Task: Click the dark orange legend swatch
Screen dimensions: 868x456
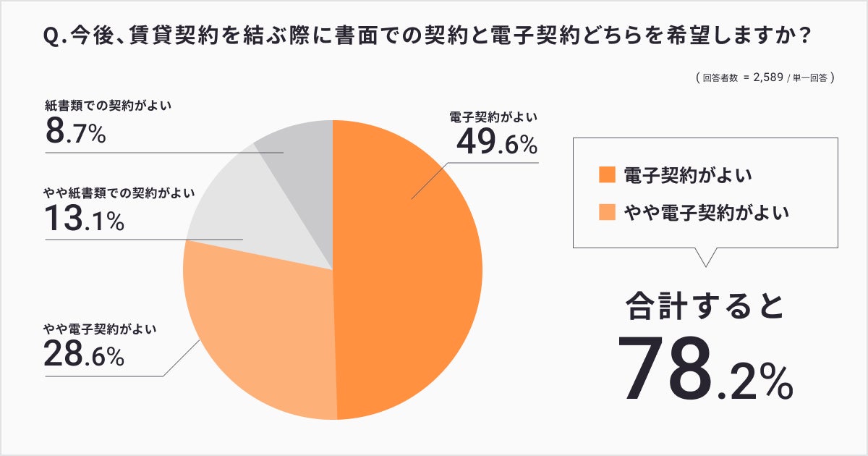Action: tap(606, 174)
